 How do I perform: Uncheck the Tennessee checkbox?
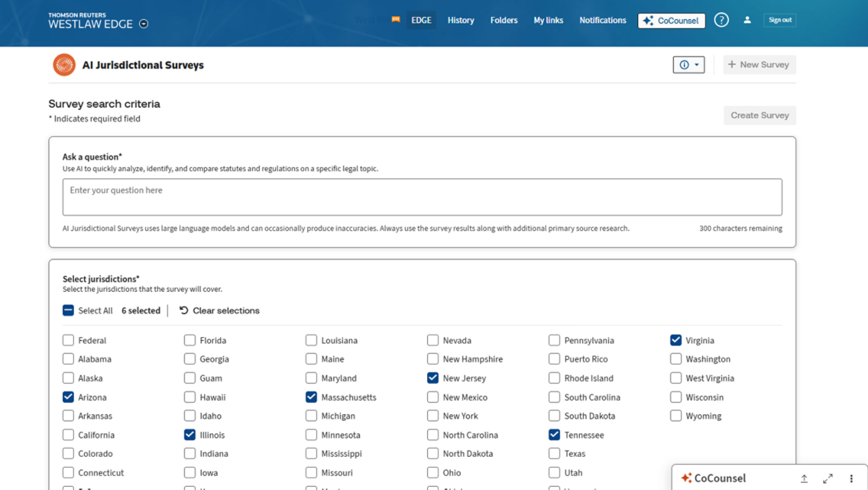(555, 435)
